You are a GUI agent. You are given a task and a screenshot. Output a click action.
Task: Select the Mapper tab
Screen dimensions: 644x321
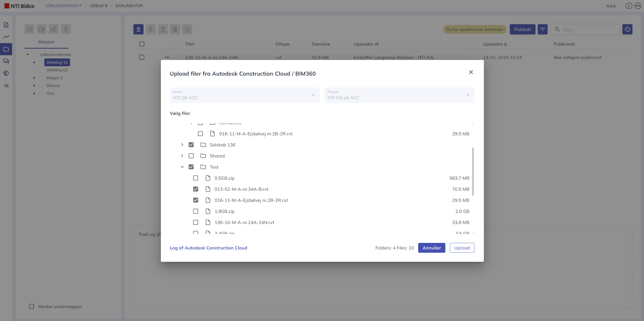[46, 42]
